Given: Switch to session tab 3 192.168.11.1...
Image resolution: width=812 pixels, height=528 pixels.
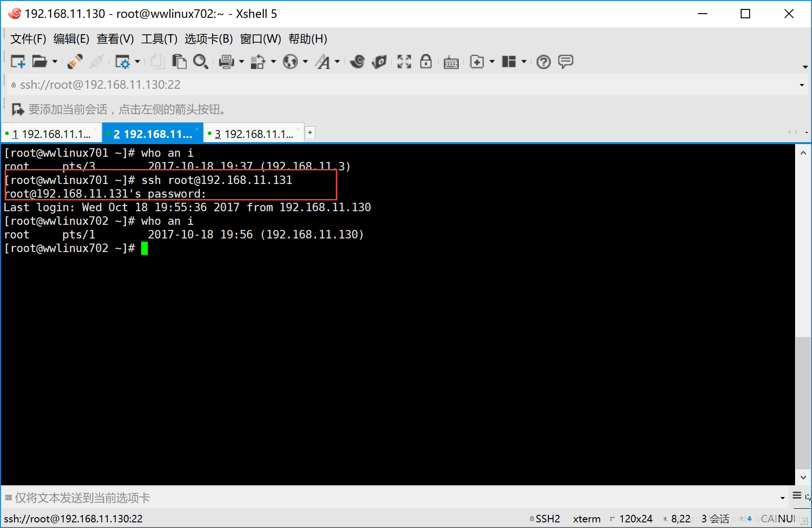Looking at the screenshot, I should tap(254, 134).
